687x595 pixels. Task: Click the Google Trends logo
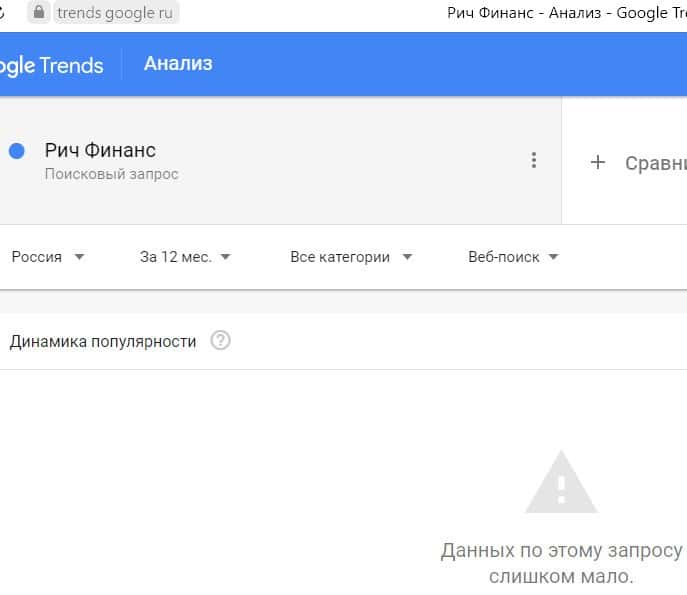pos(52,66)
